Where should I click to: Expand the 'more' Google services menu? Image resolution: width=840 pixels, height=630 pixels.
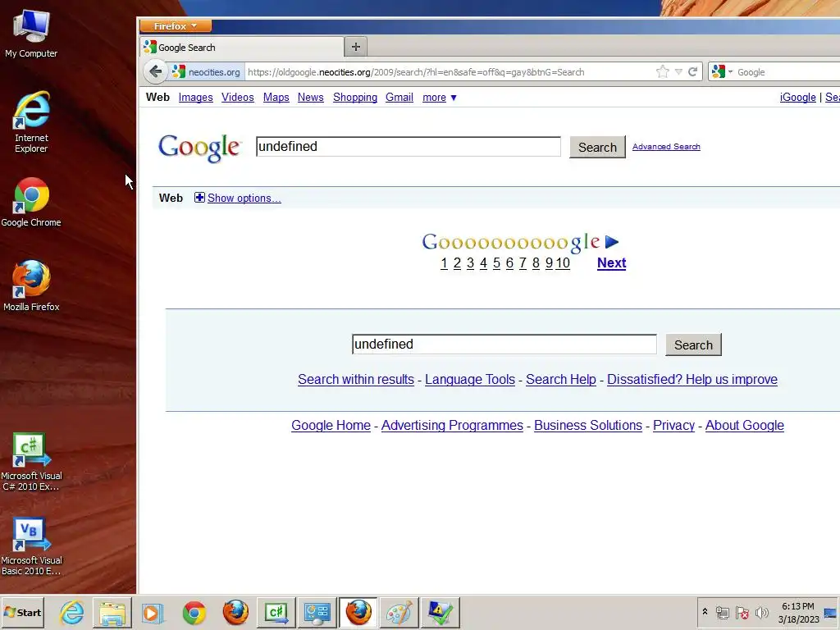pos(440,98)
